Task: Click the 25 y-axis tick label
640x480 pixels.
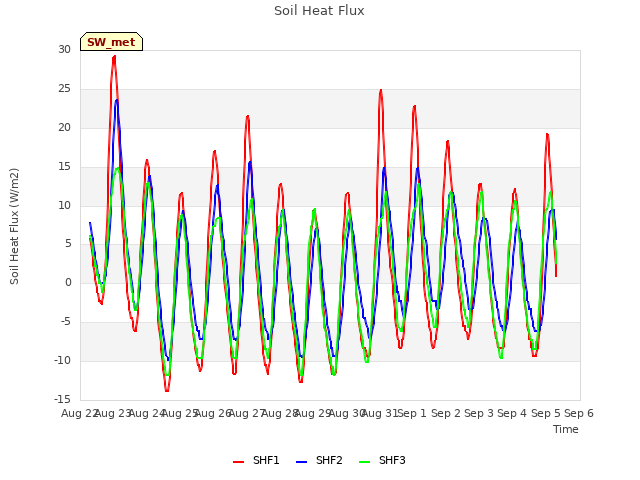Action: click(64, 89)
